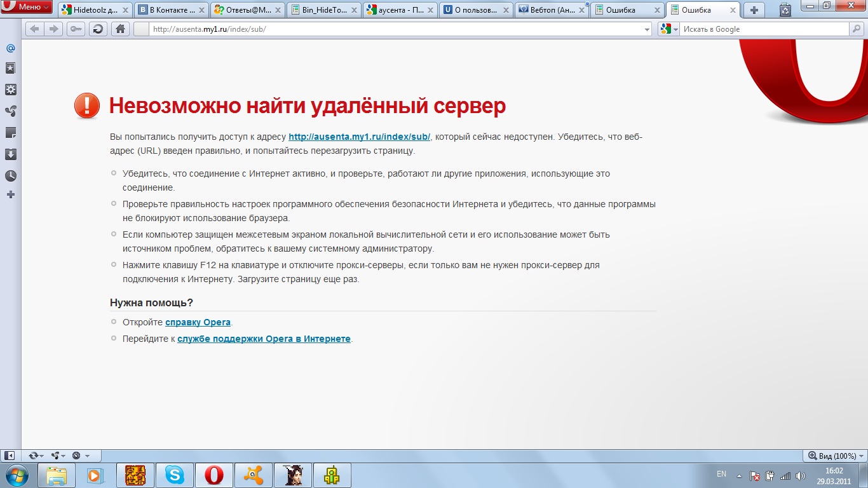The width and height of the screenshot is (868, 488).
Task: Close the Hidetoolz tab
Action: point(126,10)
